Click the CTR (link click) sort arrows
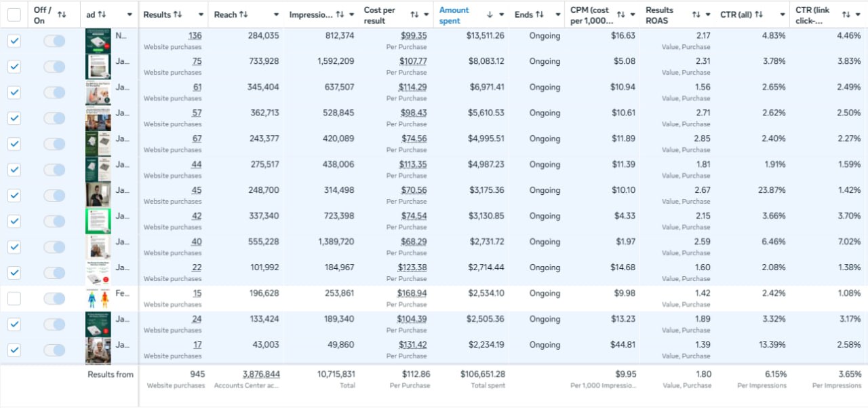868x408 pixels. 846,14
